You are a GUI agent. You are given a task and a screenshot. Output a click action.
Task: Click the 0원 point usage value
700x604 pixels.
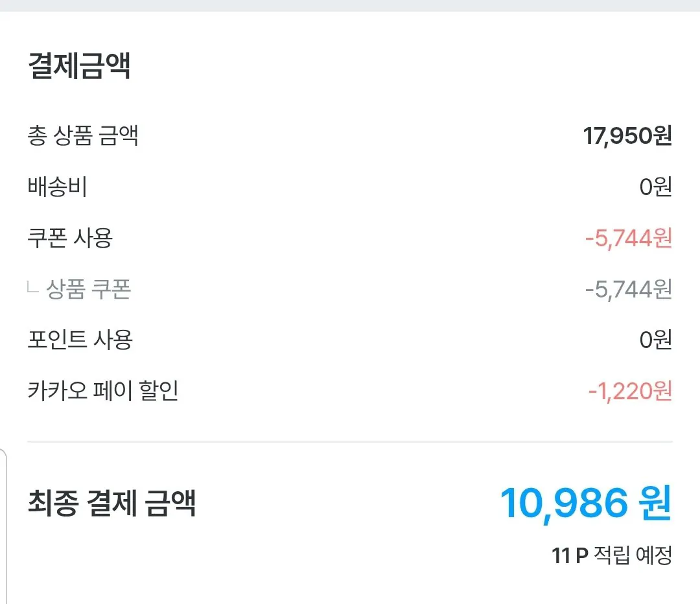(x=655, y=340)
